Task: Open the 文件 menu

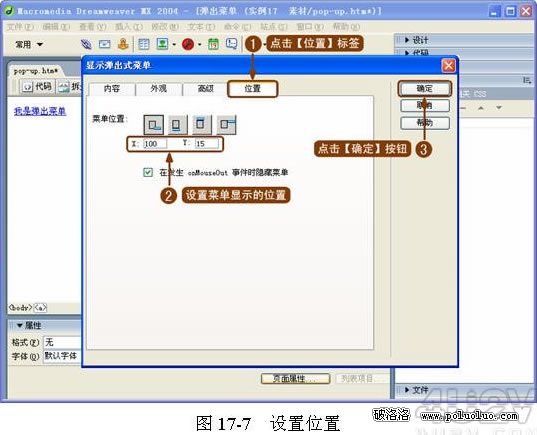Action: 20,27
